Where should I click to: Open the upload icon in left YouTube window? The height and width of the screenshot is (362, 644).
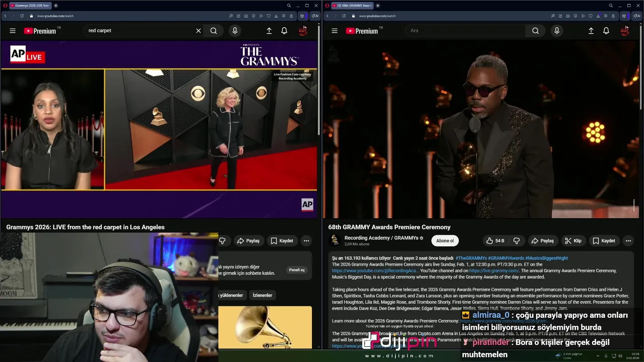point(269,31)
